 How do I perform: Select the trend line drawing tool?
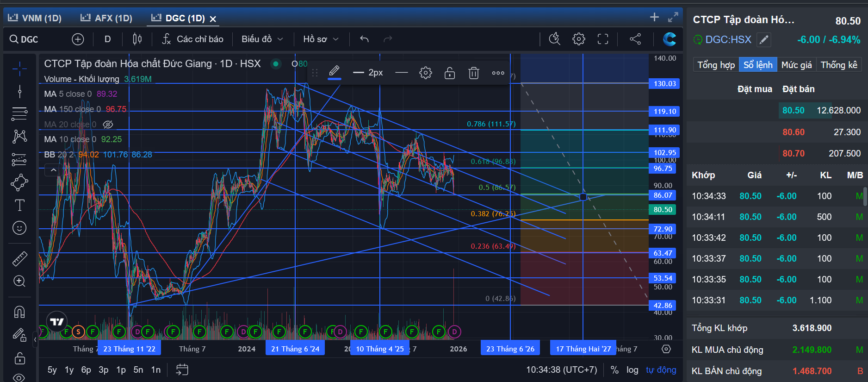coord(19,91)
